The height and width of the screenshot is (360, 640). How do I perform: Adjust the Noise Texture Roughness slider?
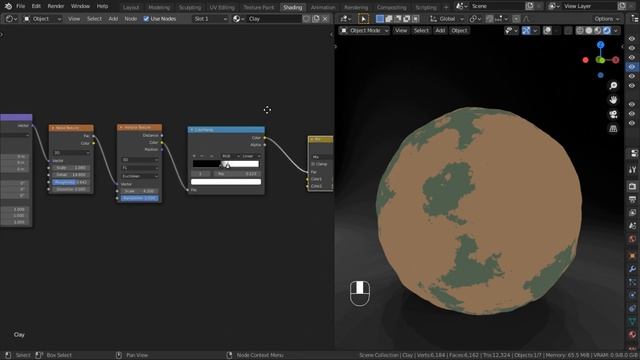pos(71,182)
